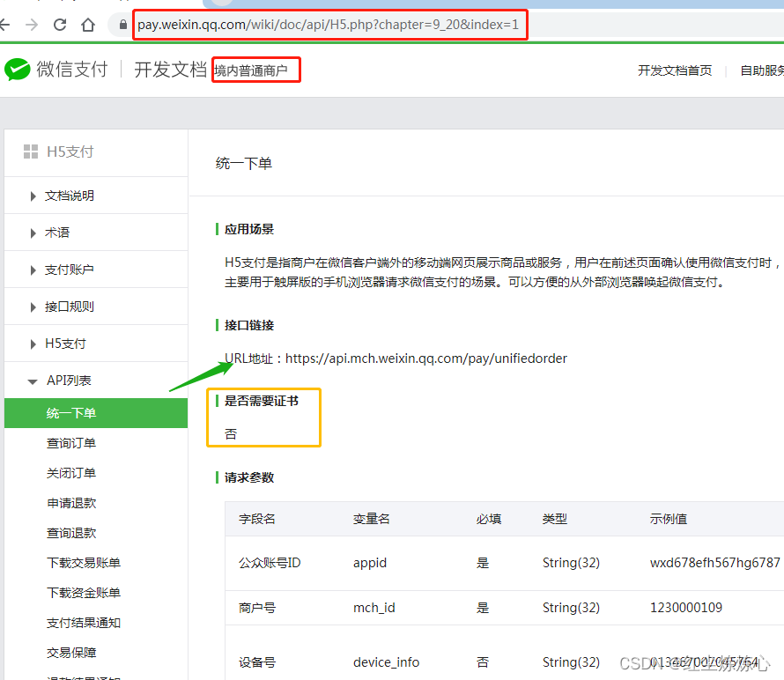Click the browser forward arrow

(32, 25)
